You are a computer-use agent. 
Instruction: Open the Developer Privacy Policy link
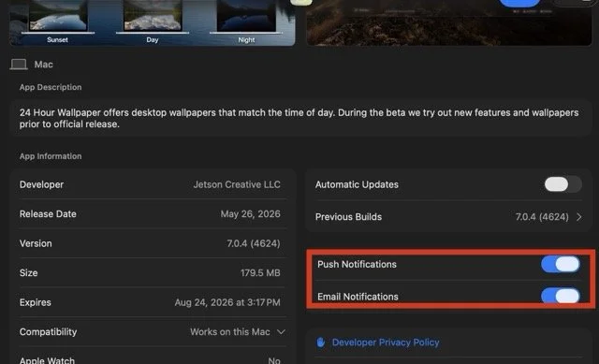tap(385, 342)
